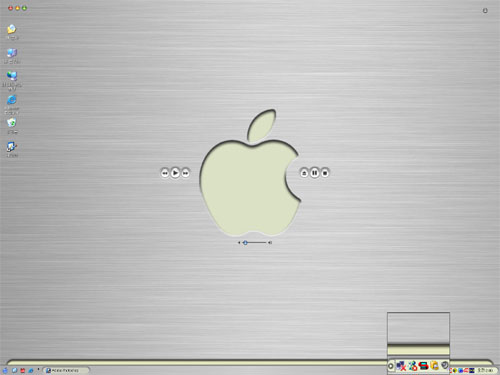The height and width of the screenshot is (375, 500).
Task: Click the red dot at the top-left corner
Action: pyautogui.click(x=10, y=8)
